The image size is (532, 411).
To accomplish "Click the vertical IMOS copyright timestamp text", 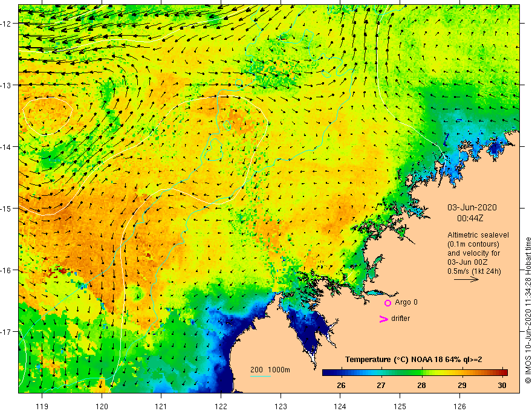I will click(528, 310).
